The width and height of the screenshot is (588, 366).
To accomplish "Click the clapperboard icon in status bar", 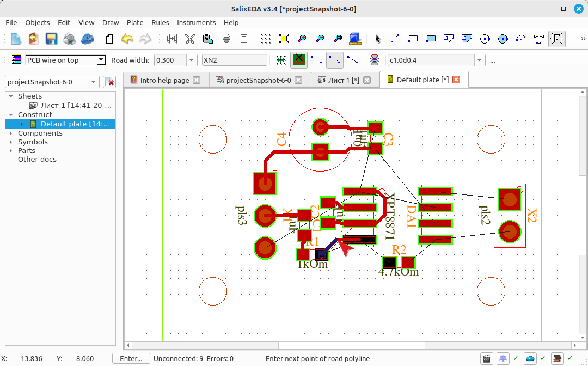I will pyautogui.click(x=487, y=359).
